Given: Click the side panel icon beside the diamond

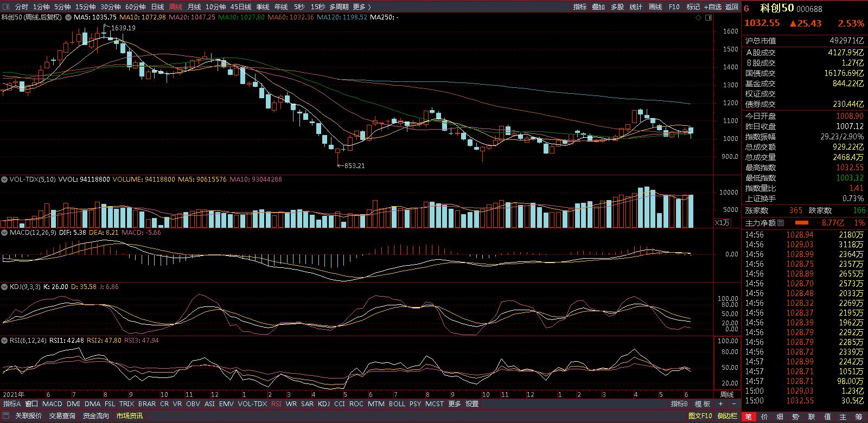Looking at the screenshot, I should [708, 18].
